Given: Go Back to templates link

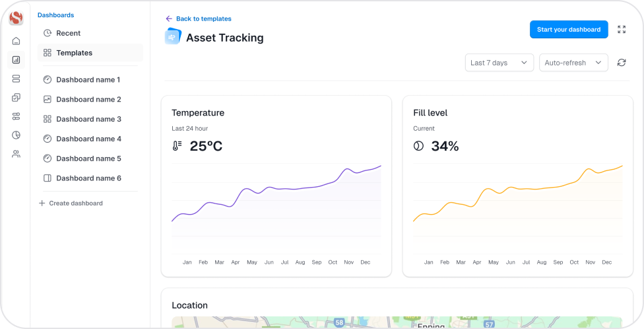Looking at the screenshot, I should (x=204, y=19).
